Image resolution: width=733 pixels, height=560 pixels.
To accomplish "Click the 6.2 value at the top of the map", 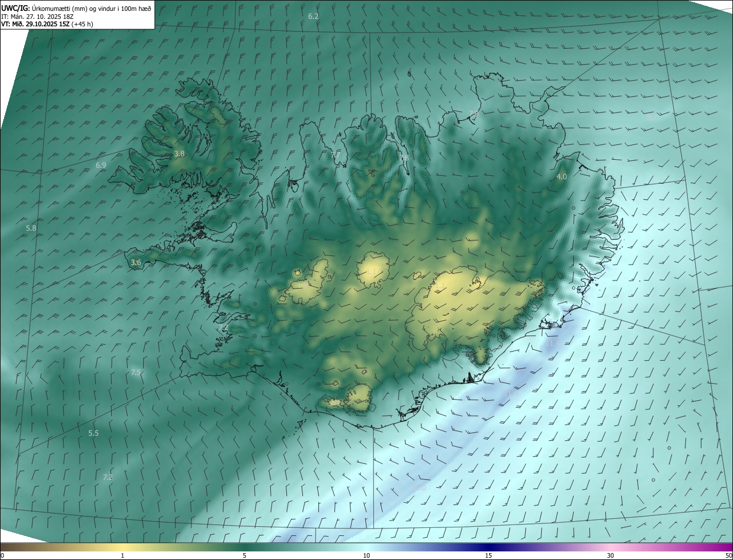I will tap(313, 16).
